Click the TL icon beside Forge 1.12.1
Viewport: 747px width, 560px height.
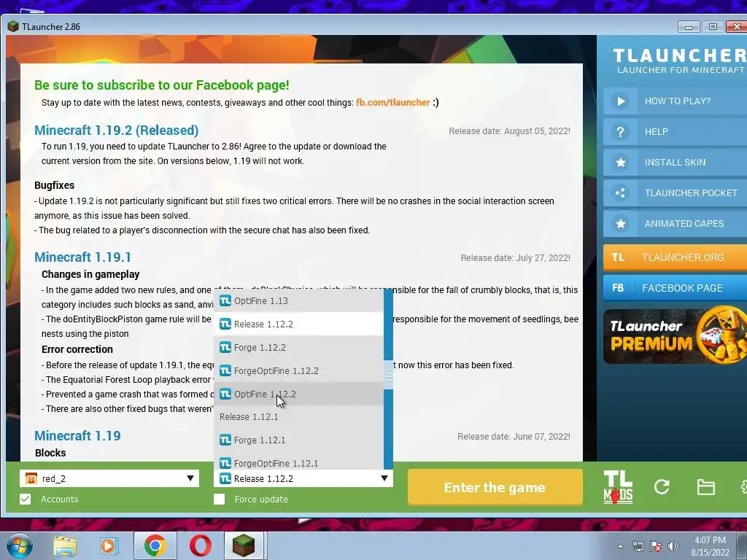click(225, 440)
